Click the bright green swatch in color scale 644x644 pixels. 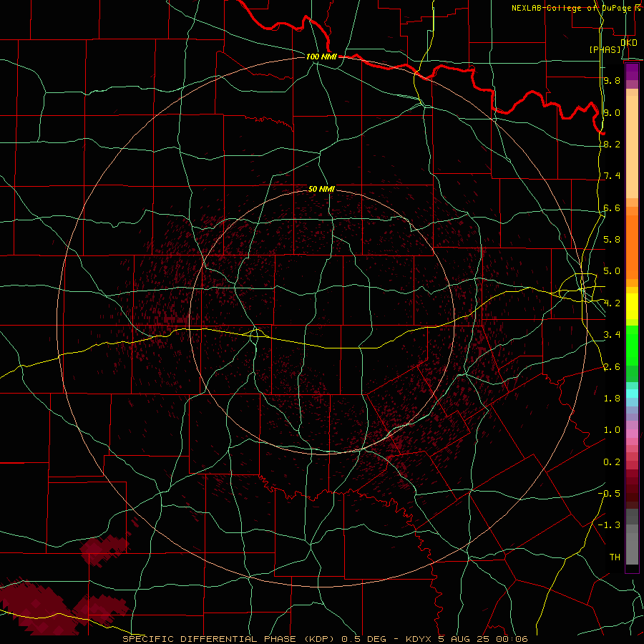pos(632,345)
